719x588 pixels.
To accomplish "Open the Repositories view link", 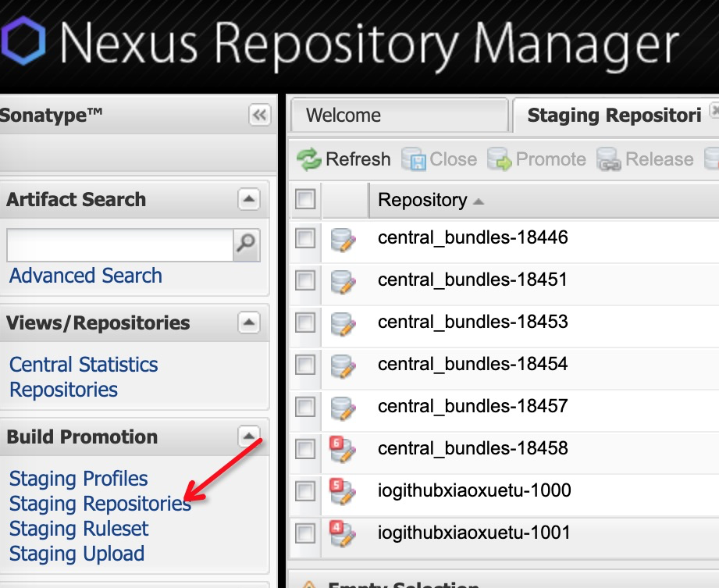I will (x=64, y=390).
